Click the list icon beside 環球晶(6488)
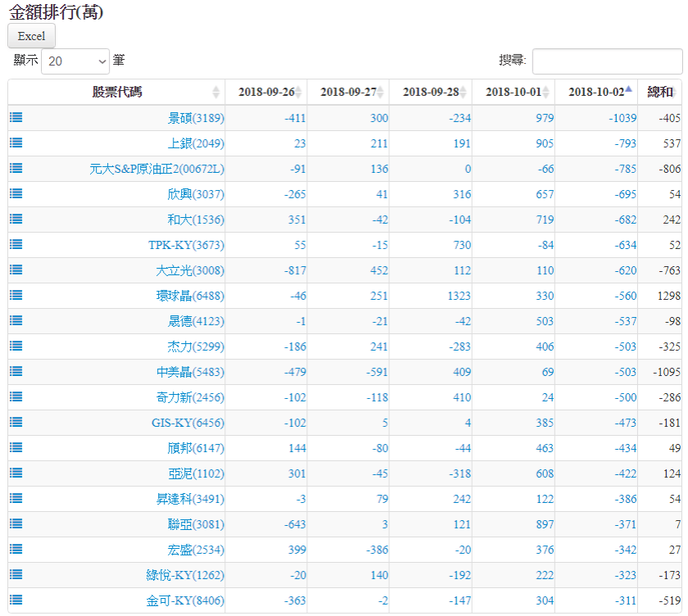The image size is (688, 616). pyautogui.click(x=16, y=295)
